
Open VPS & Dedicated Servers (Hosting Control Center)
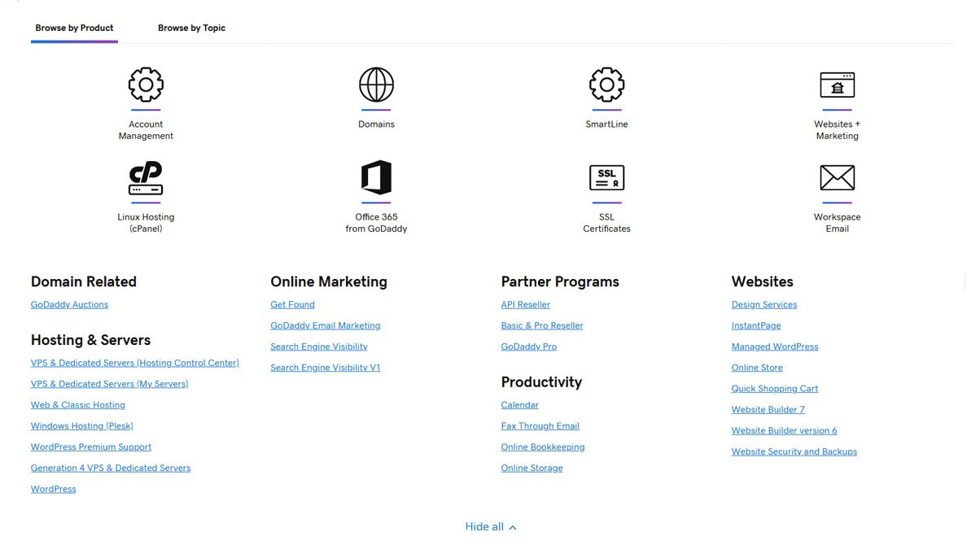[x=135, y=364]
